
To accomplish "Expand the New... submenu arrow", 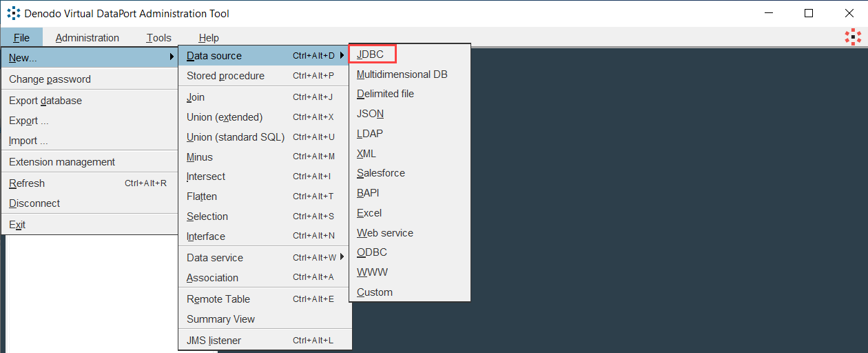I will (x=172, y=57).
